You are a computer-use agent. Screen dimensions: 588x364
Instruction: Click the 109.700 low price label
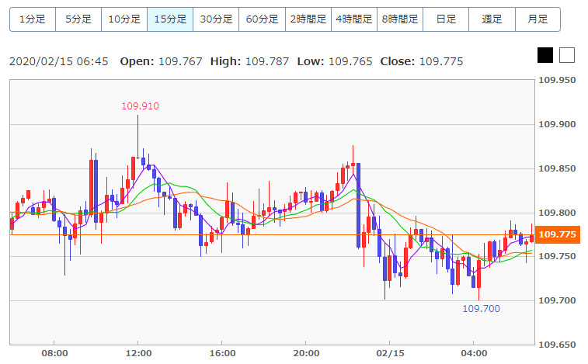pos(481,309)
